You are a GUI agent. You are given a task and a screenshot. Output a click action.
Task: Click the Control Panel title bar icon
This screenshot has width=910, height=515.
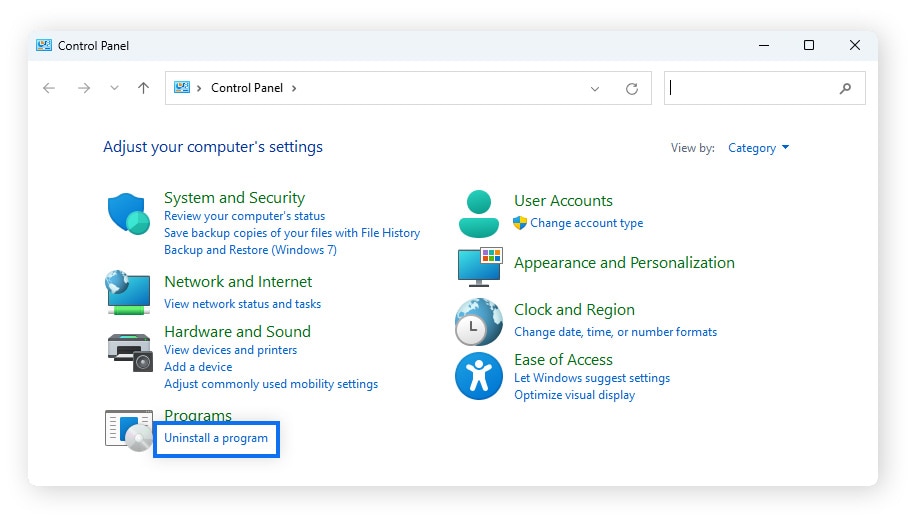[44, 45]
